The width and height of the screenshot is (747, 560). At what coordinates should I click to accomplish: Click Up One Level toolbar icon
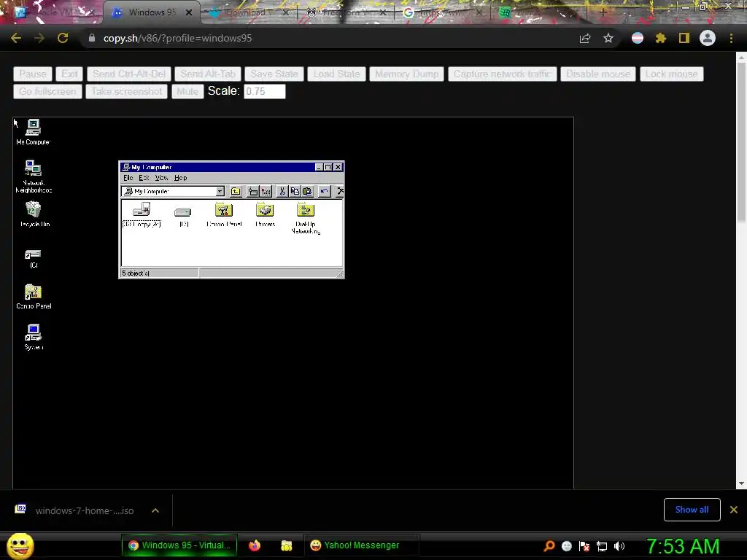point(236,192)
